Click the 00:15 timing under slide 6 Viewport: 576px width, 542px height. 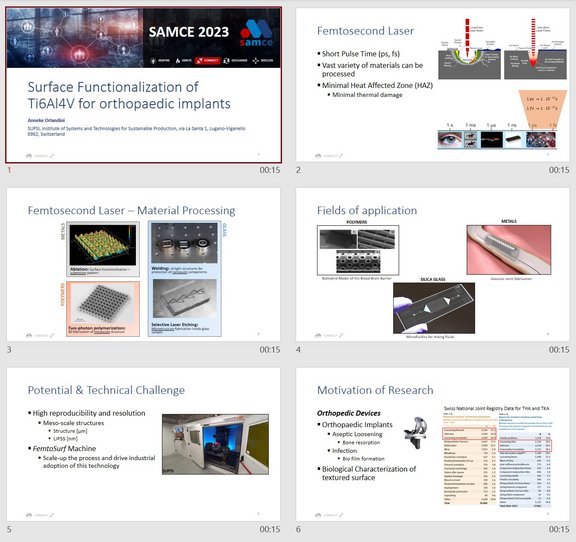[x=559, y=530]
